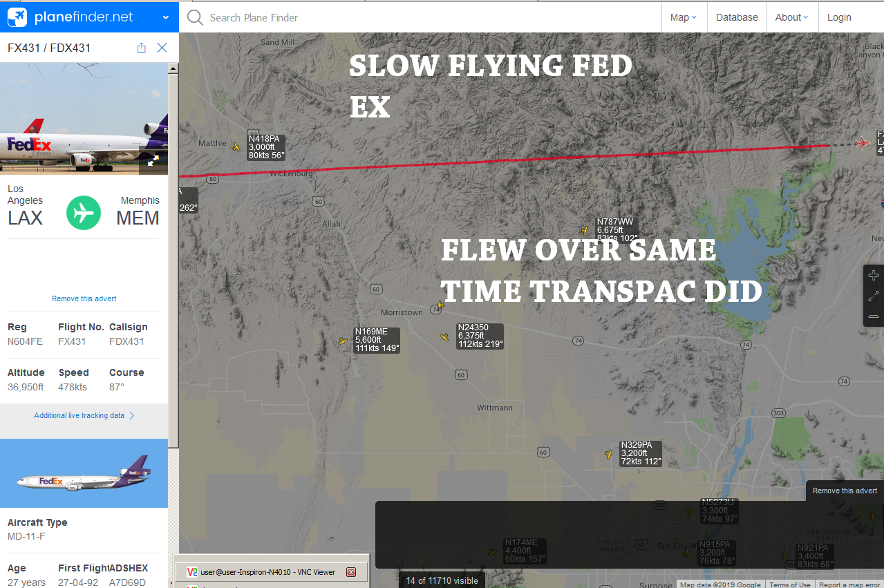884x588 pixels.
Task: Open Additional live tracking data
Action: click(84, 415)
